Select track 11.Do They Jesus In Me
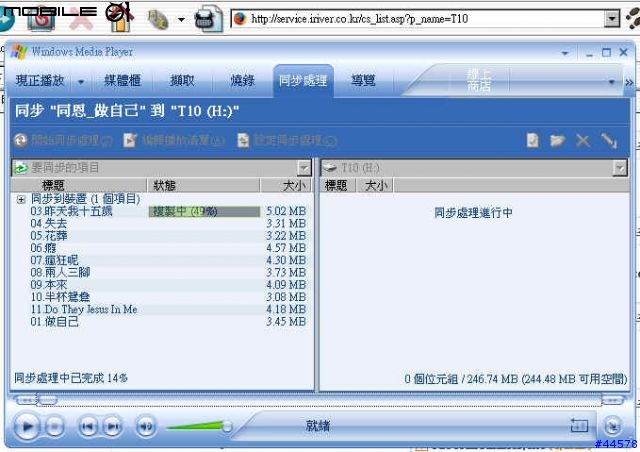 coord(84,309)
